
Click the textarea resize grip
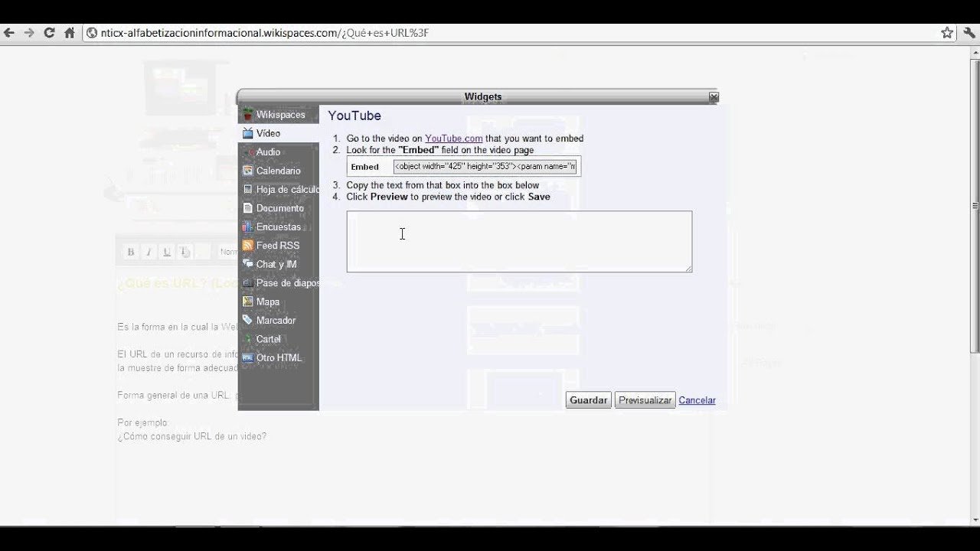688,269
